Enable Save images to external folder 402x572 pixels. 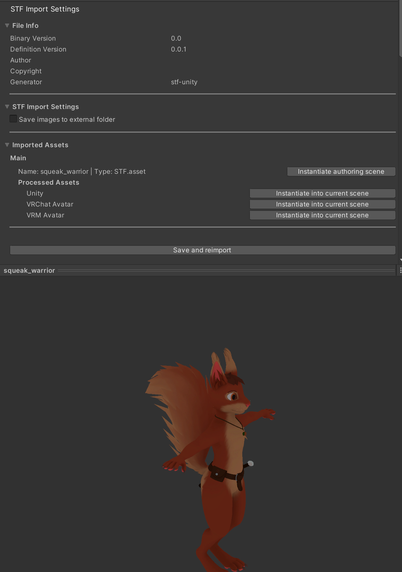(x=13, y=119)
